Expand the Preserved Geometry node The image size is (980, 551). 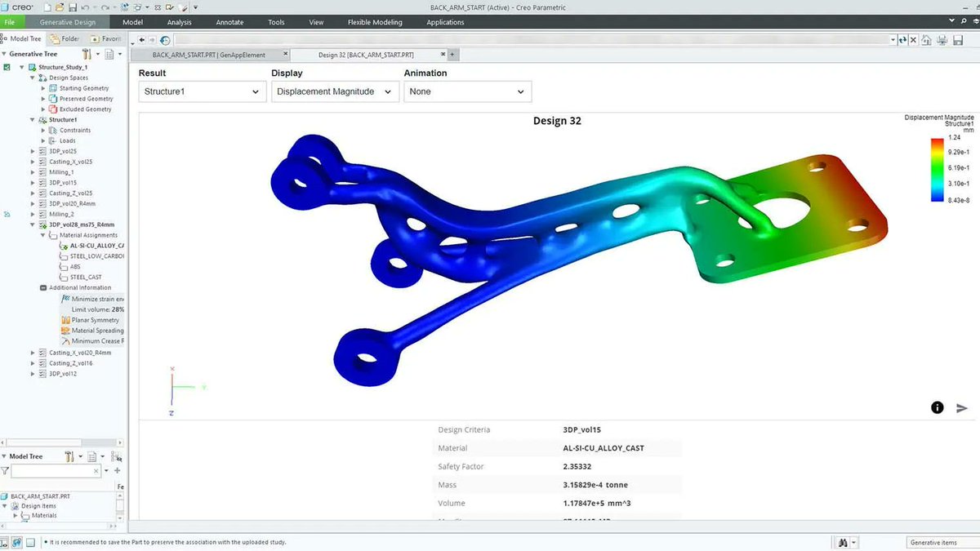pyautogui.click(x=43, y=99)
